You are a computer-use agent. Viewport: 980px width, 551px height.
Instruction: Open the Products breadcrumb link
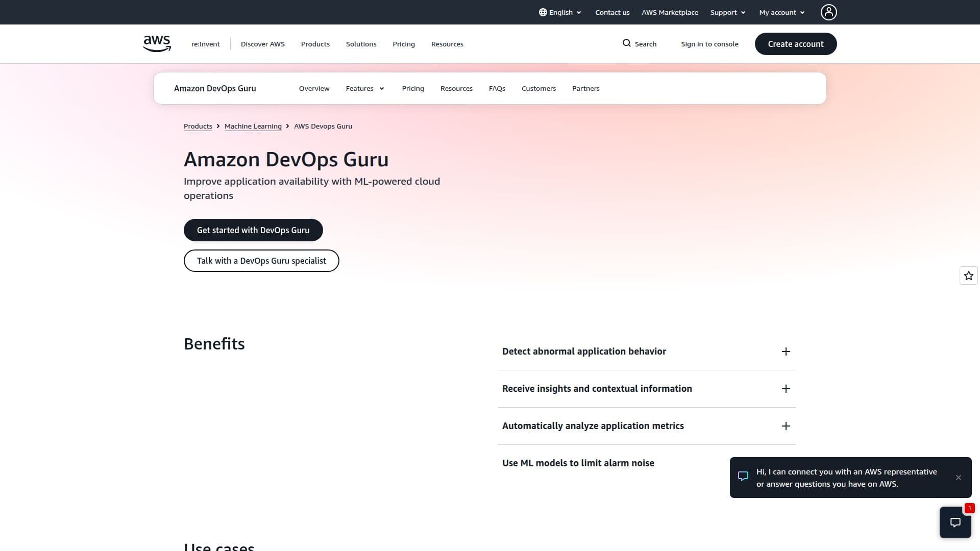point(198,126)
